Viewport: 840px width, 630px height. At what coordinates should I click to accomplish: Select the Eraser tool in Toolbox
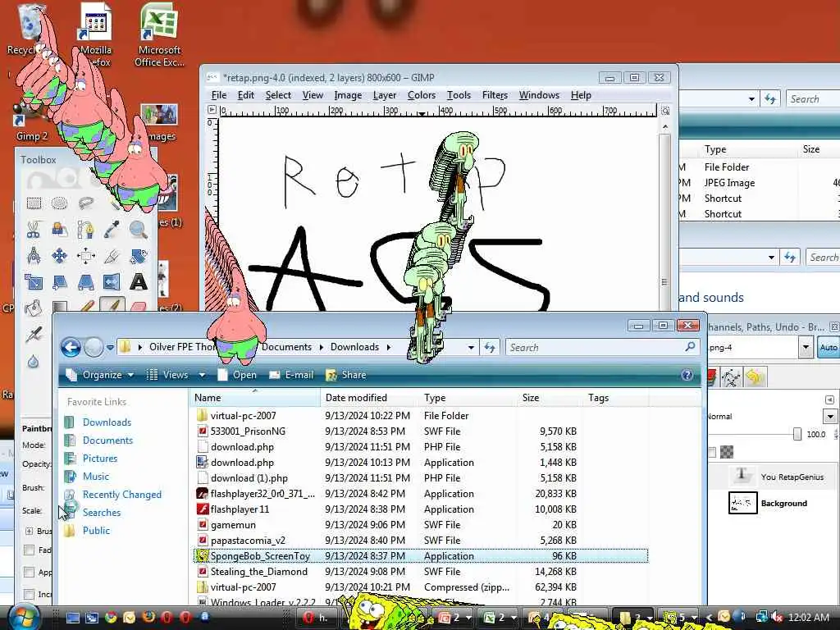(x=138, y=306)
